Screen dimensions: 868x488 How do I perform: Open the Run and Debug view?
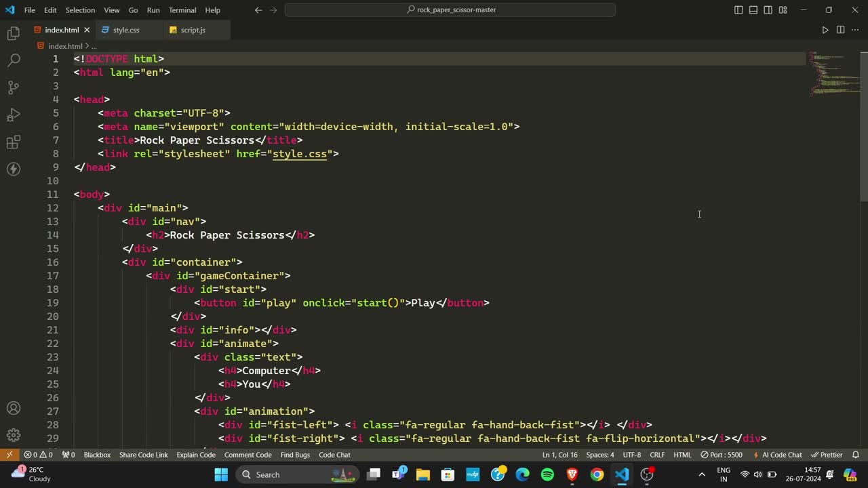click(x=14, y=115)
